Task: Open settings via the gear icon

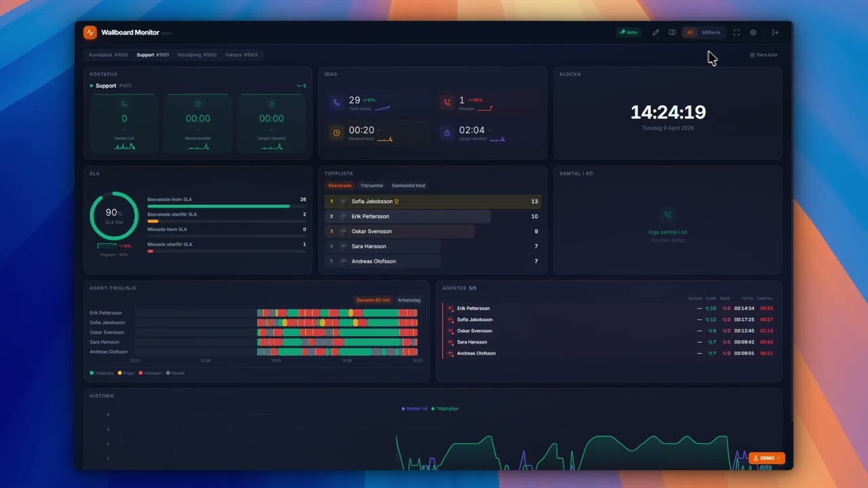Action: [x=753, y=33]
